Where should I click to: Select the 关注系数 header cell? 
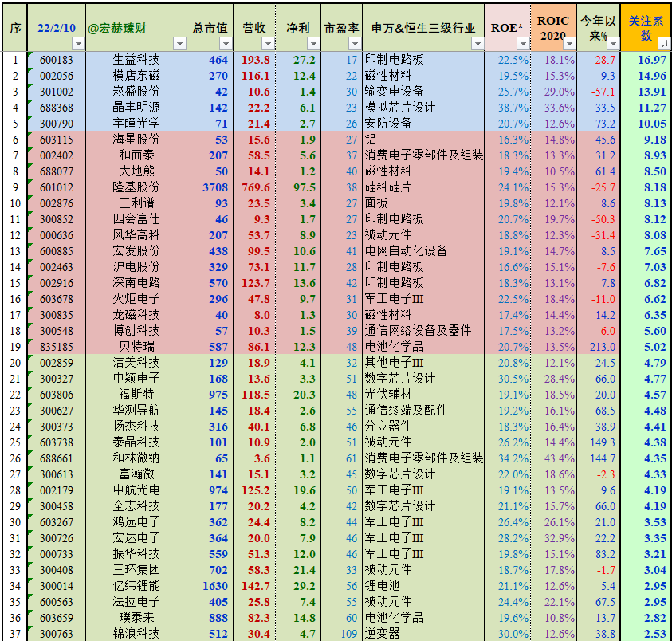(646, 28)
